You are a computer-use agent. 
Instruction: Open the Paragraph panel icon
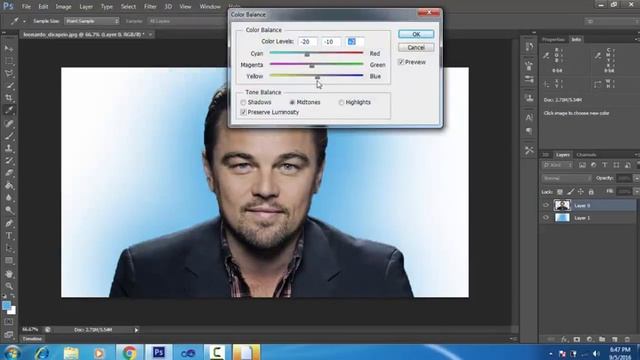(529, 131)
